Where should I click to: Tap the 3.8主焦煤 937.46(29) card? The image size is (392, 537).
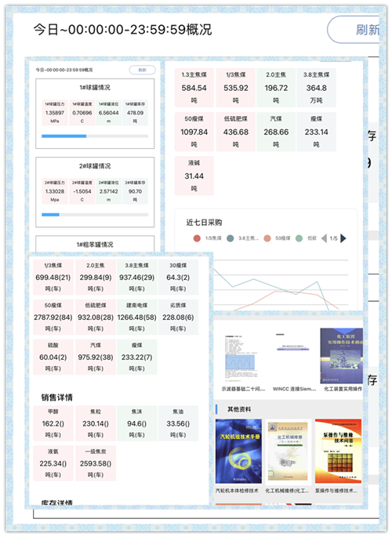(136, 277)
